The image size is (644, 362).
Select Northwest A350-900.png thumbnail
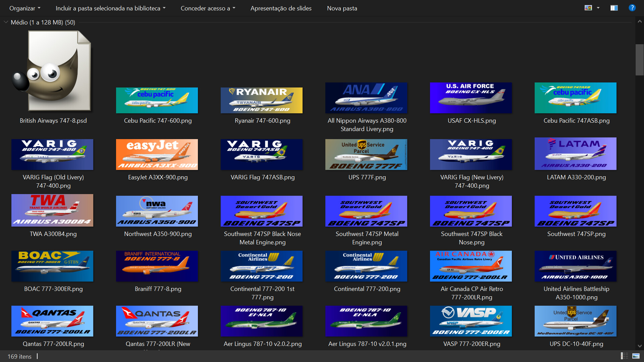(157, 211)
